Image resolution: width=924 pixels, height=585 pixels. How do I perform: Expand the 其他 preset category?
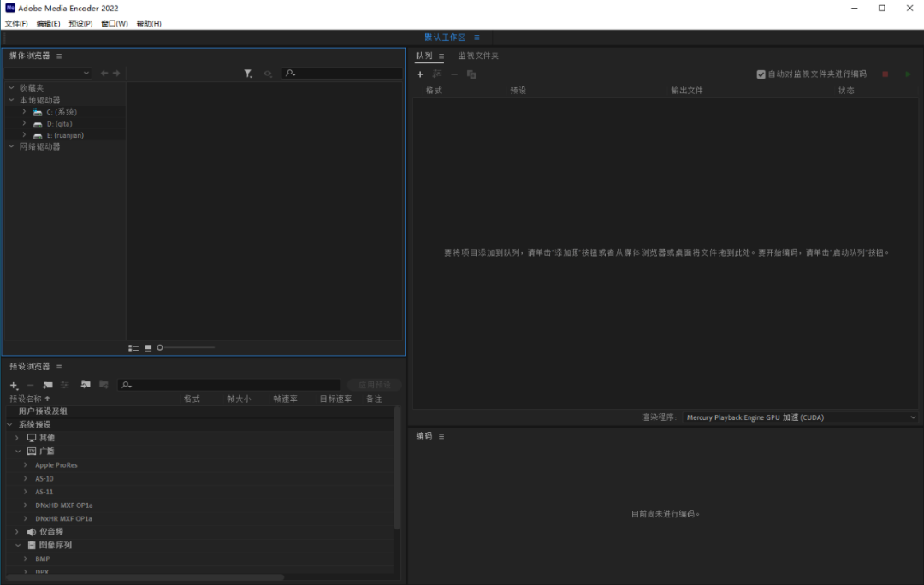tap(17, 438)
